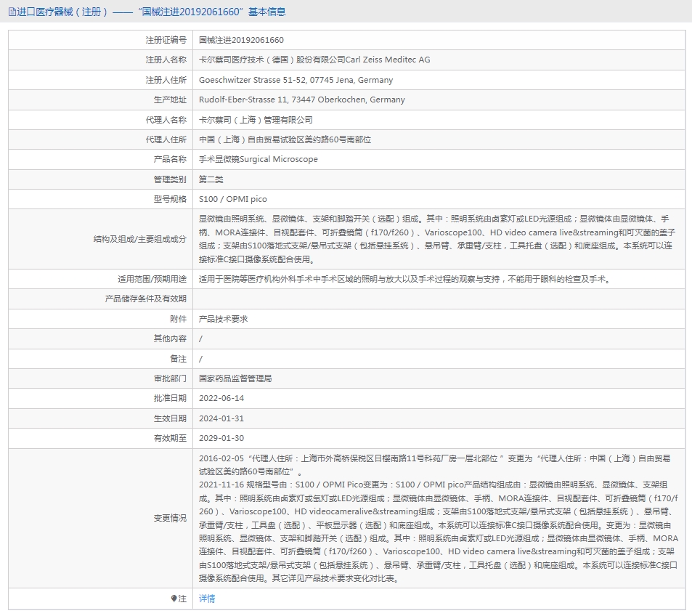This screenshot has height=616, width=692.
Task: Click the 型号规格 row label
Action: 170,199
